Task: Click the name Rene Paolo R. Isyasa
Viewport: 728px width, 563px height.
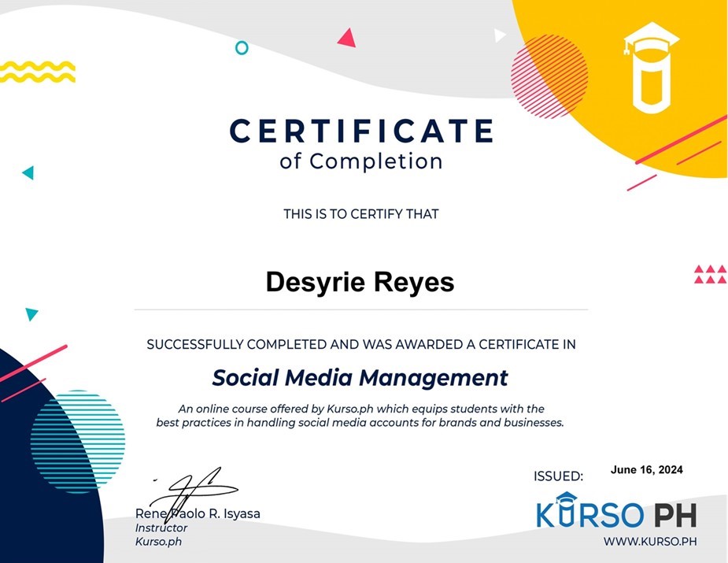Action: 198,513
